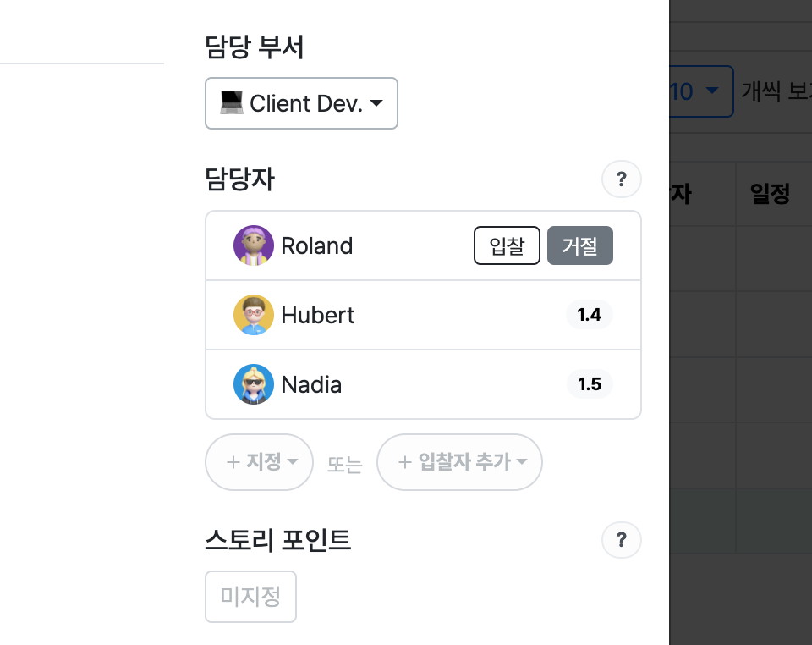Click the 입찰 bid button for Roland
The image size is (812, 645).
(x=507, y=245)
